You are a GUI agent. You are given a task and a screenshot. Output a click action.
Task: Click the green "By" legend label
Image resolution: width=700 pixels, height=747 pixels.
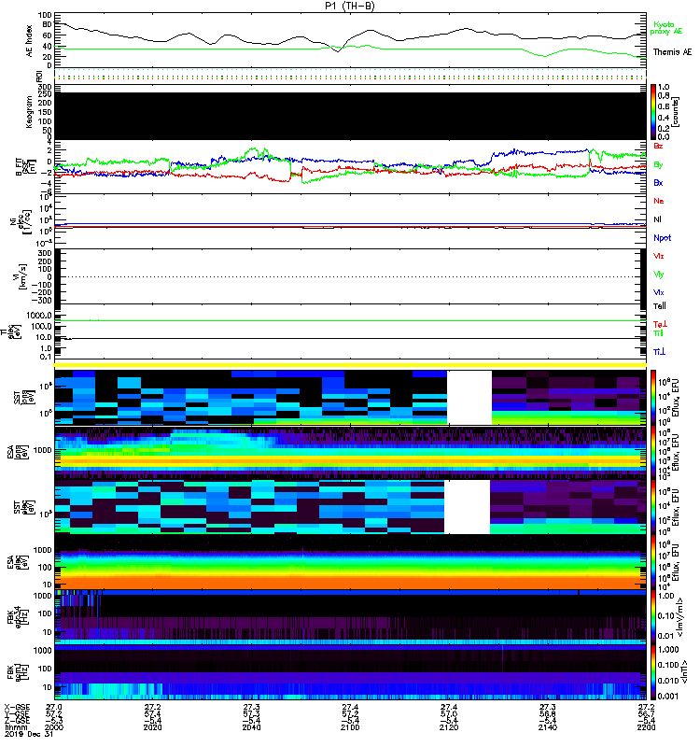658,164
